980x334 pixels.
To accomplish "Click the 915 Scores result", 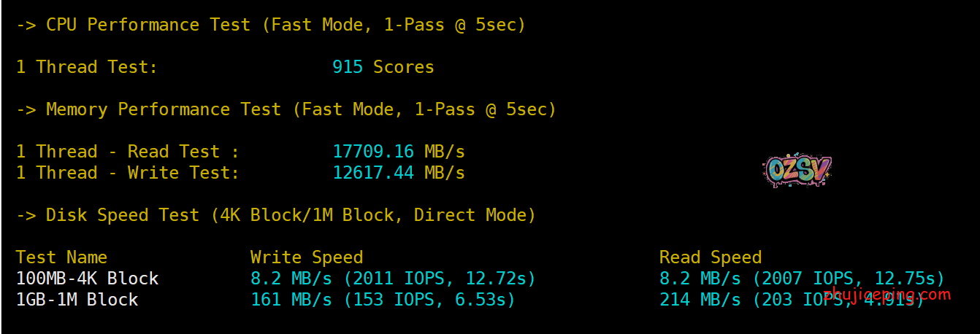I will [383, 67].
